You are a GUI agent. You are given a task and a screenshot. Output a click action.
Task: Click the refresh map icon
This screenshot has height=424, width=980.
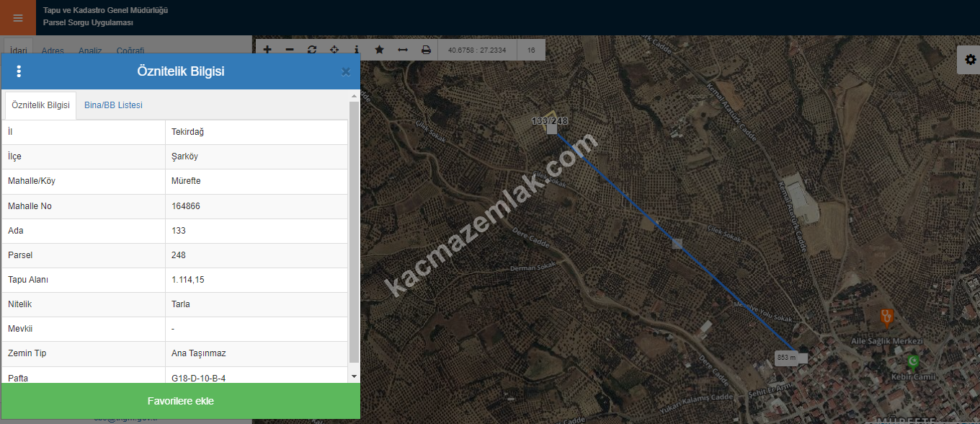(x=312, y=50)
